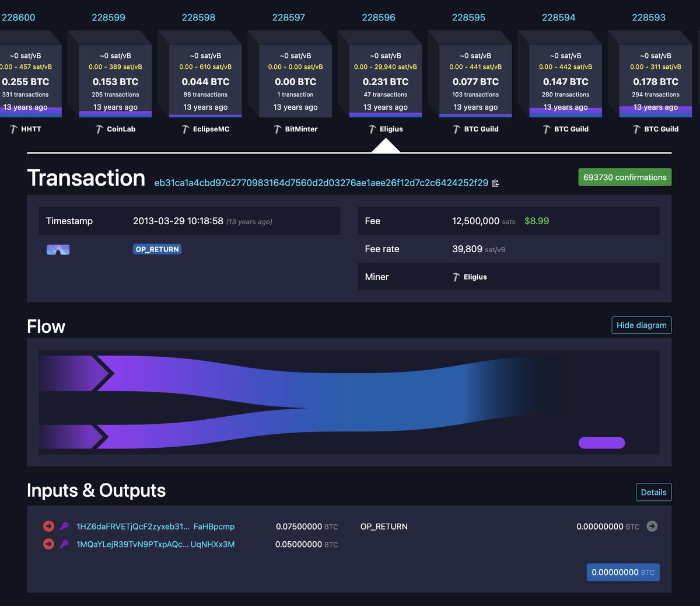Open input address 1MQaYLejR39TvN9PTxpAQc

coord(155,544)
